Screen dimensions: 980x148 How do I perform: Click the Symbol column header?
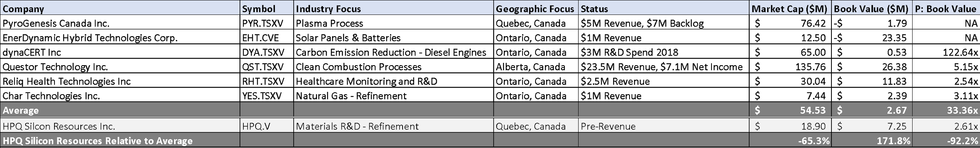tap(267, 9)
